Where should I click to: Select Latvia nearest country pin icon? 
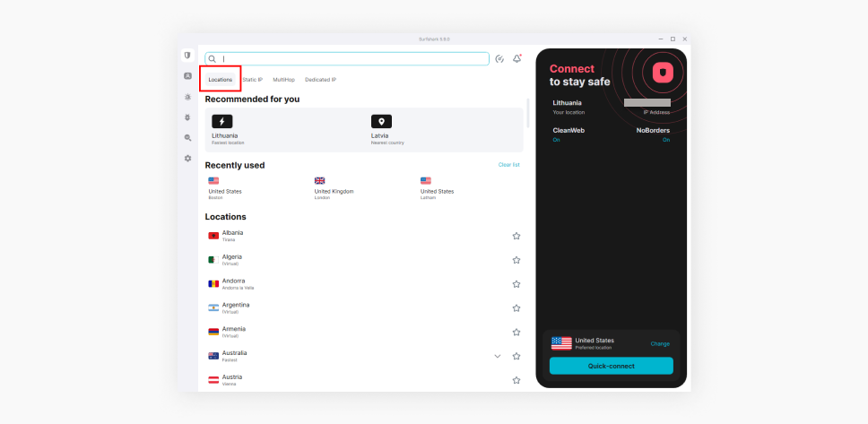point(381,121)
